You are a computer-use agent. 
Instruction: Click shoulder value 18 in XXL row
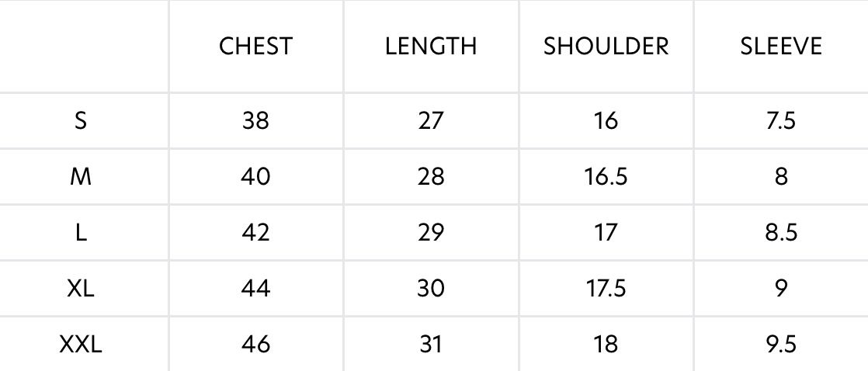606,344
